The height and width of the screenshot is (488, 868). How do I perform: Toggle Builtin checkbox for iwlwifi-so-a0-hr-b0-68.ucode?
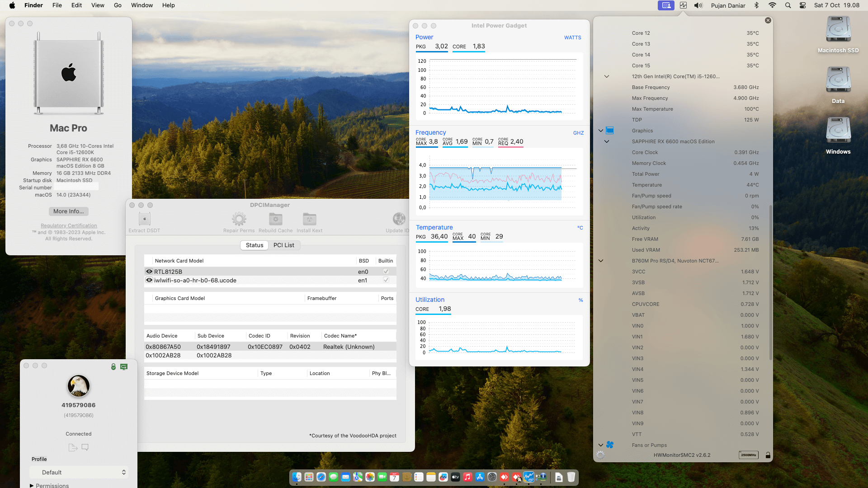coord(386,280)
